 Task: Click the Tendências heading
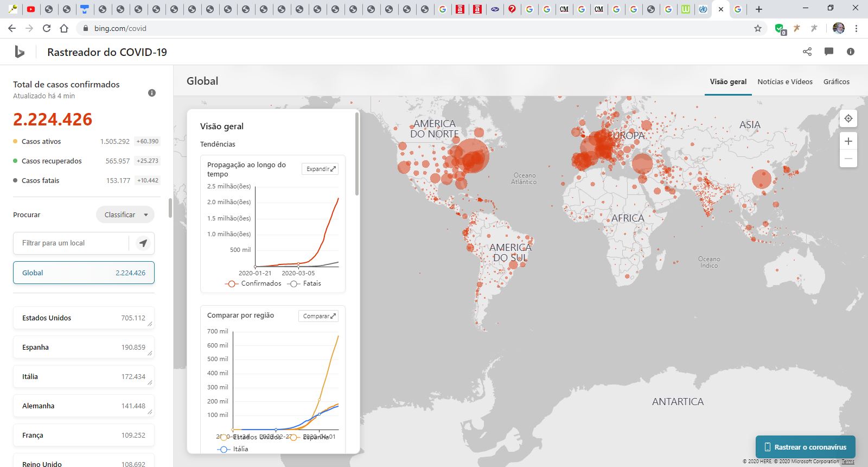[x=218, y=144]
